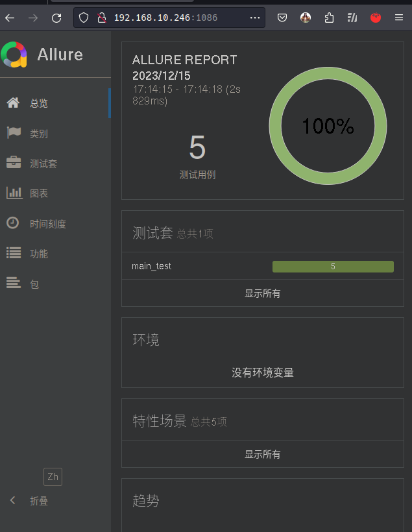Open the 类别 categories section
Screen dimensions: 412x532
click(39, 134)
